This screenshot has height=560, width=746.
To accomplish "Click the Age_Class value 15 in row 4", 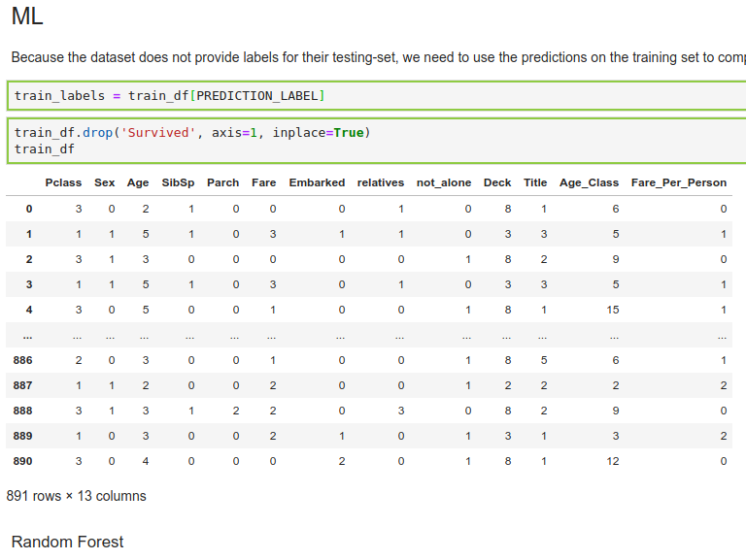I will [612, 310].
